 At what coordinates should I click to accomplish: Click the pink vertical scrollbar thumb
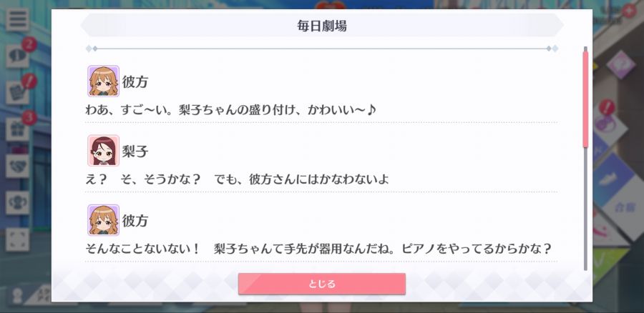[585, 99]
